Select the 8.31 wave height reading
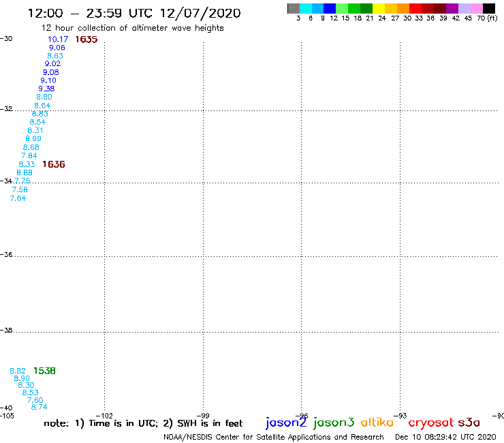 tap(35, 130)
